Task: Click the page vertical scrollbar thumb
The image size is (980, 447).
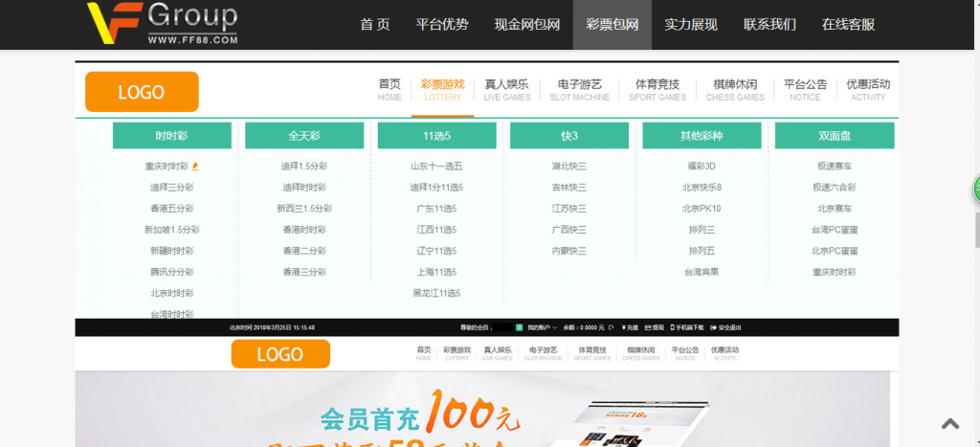Action: [x=976, y=230]
